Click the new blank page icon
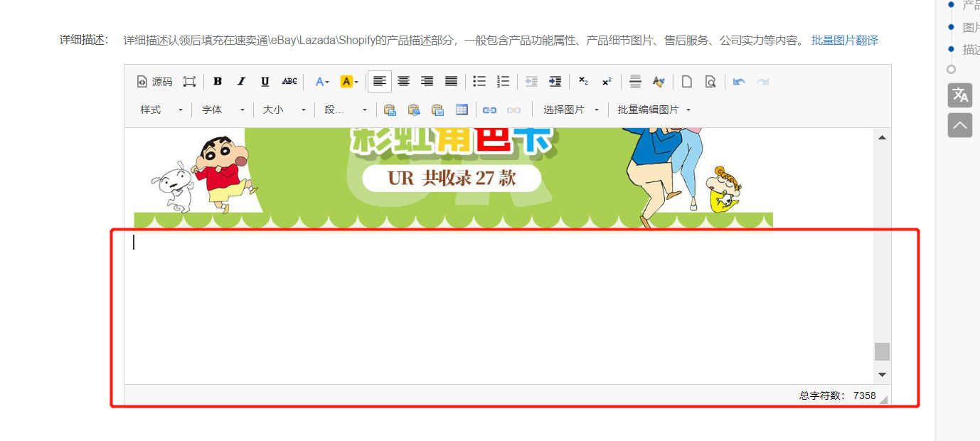The height and width of the screenshot is (441, 980). (x=687, y=82)
